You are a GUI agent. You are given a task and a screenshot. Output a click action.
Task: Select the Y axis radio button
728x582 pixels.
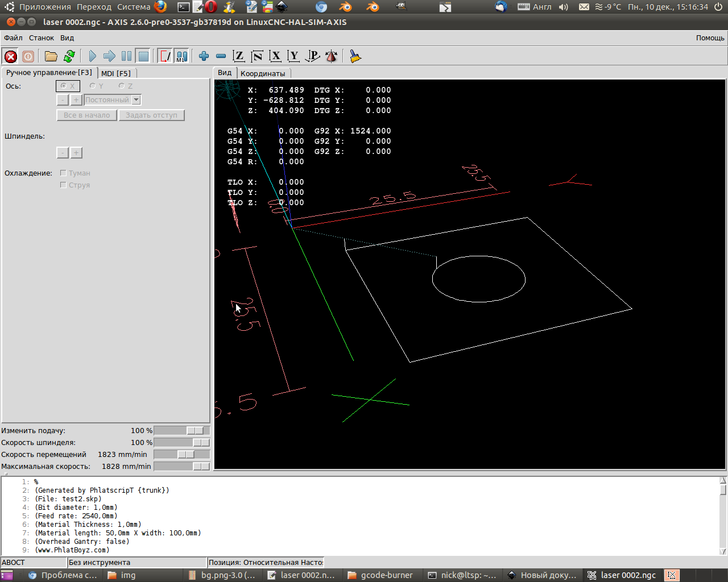pyautogui.click(x=93, y=86)
